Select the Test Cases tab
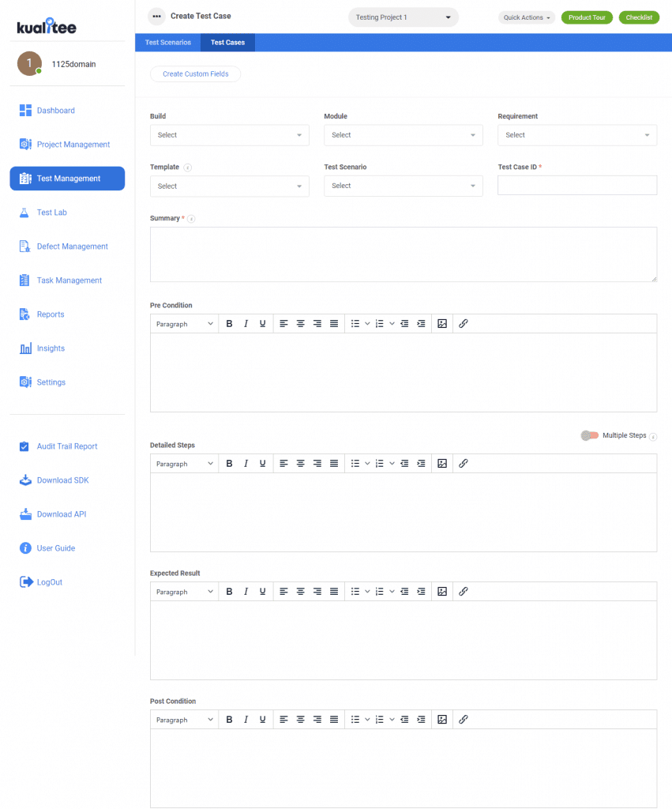 pyautogui.click(x=227, y=43)
